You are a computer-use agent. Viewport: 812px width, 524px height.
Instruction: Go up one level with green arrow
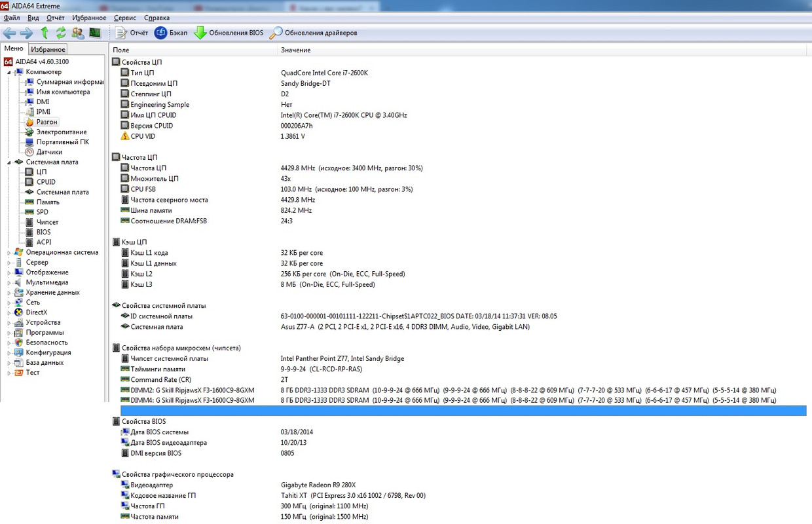[45, 33]
